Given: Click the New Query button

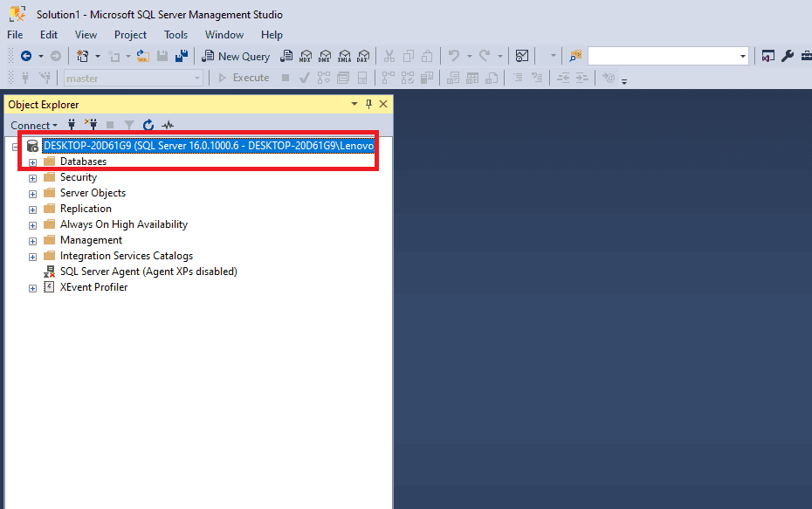Looking at the screenshot, I should pos(236,56).
